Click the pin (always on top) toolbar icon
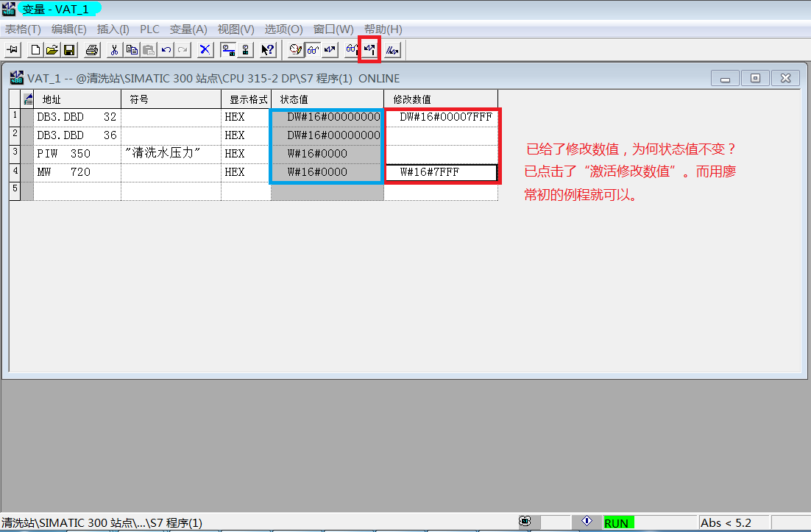 point(13,50)
